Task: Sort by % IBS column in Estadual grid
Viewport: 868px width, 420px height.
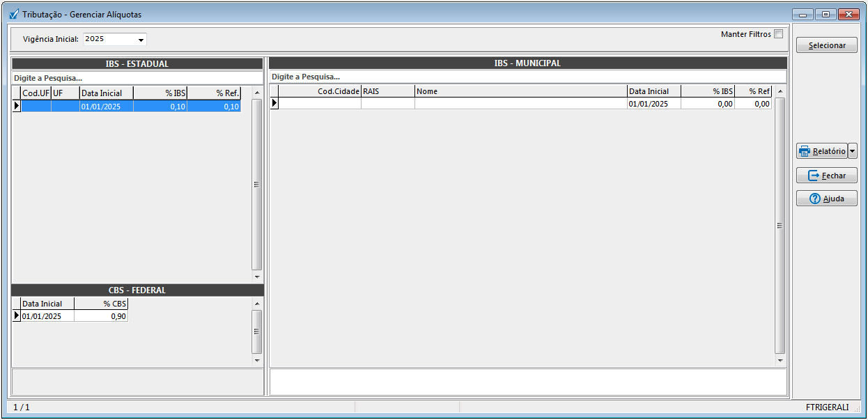Action: (x=160, y=93)
